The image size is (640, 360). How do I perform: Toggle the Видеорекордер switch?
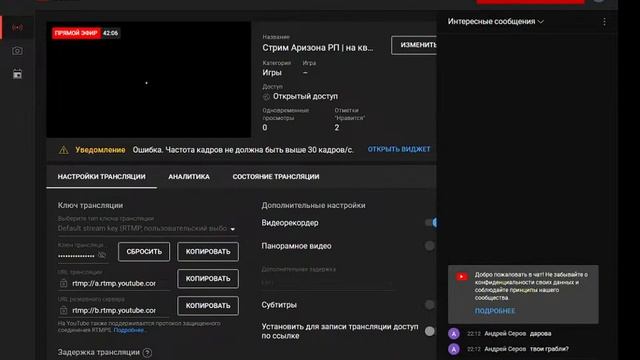(x=431, y=223)
